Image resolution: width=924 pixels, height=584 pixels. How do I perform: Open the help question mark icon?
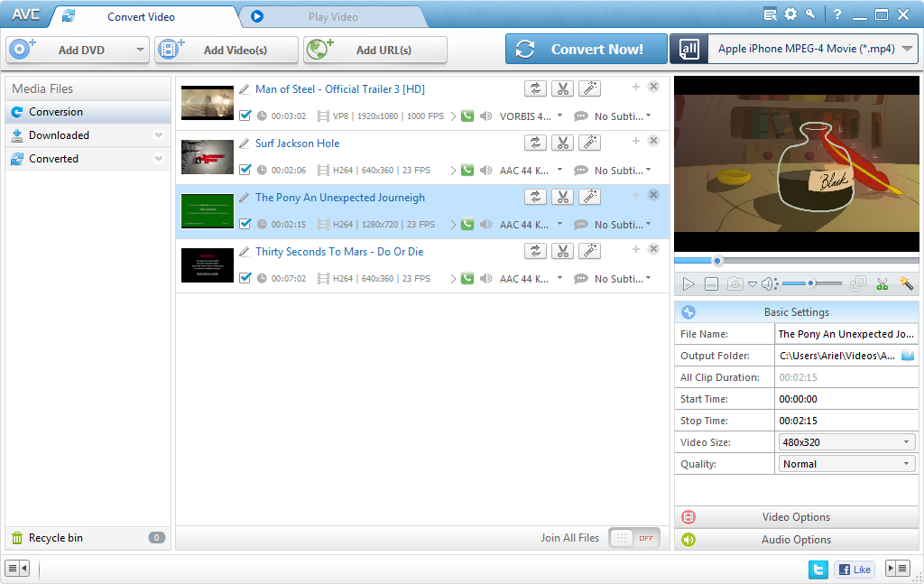837,14
